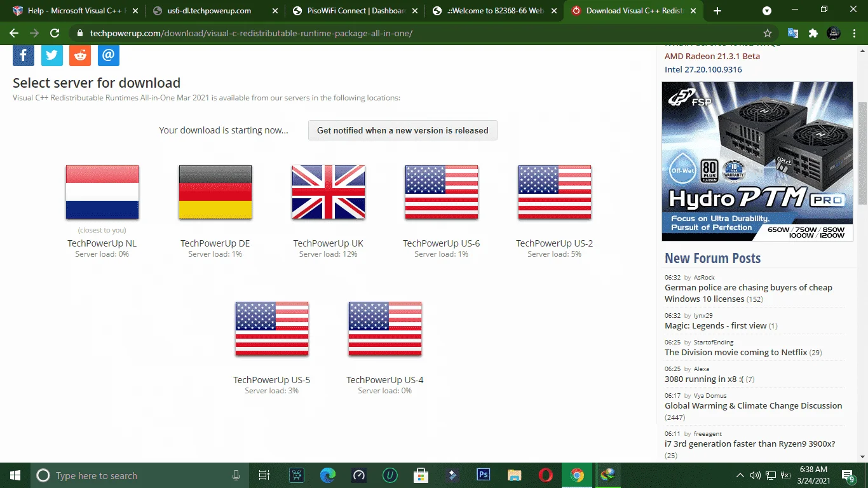Image resolution: width=868 pixels, height=488 pixels.
Task: Click the page vertical scrollbar
Action: (862, 152)
